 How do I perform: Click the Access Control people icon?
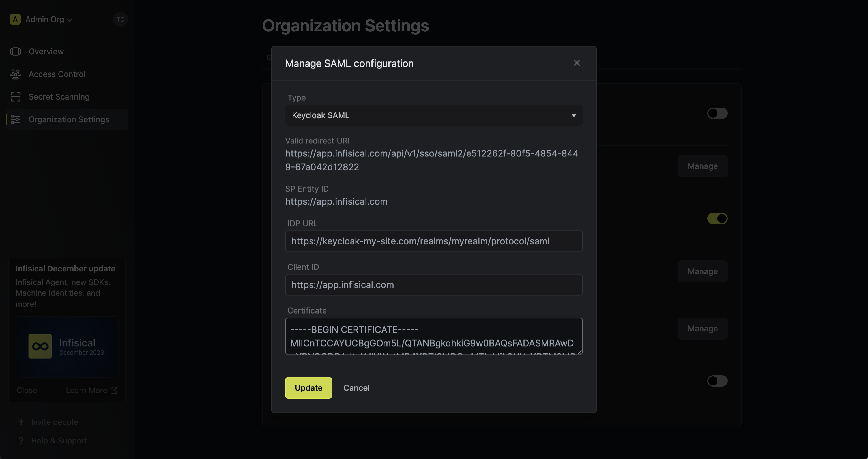(x=16, y=74)
